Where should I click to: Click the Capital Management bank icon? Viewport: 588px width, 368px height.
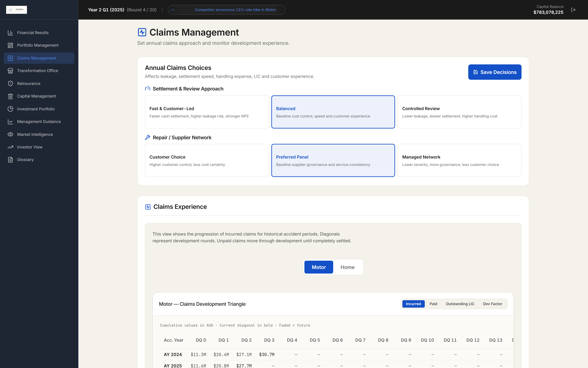(10, 96)
